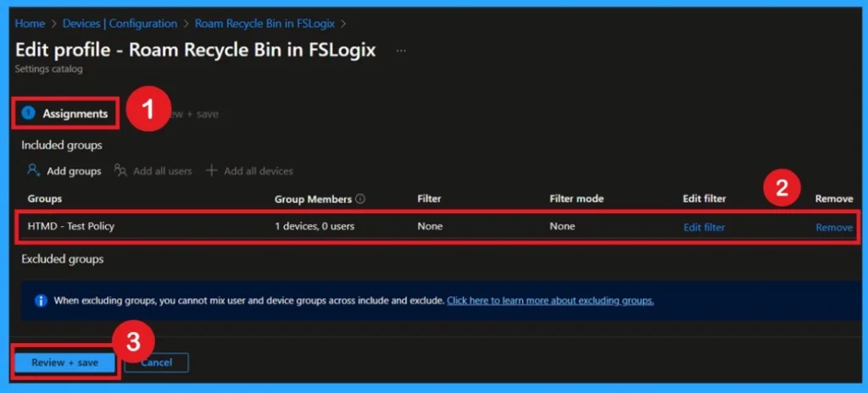This screenshot has width=868, height=393.
Task: Click the Add groups person icon
Action: (x=34, y=171)
